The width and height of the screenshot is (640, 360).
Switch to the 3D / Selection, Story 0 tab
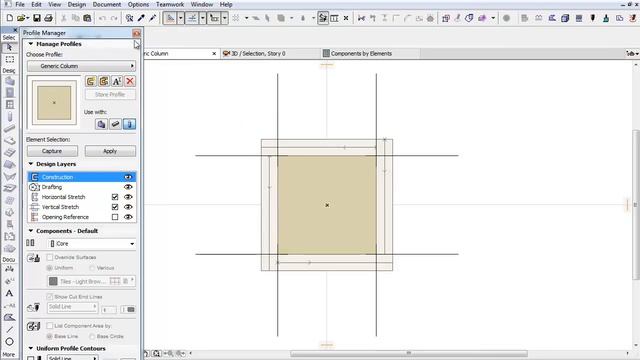(x=271, y=53)
